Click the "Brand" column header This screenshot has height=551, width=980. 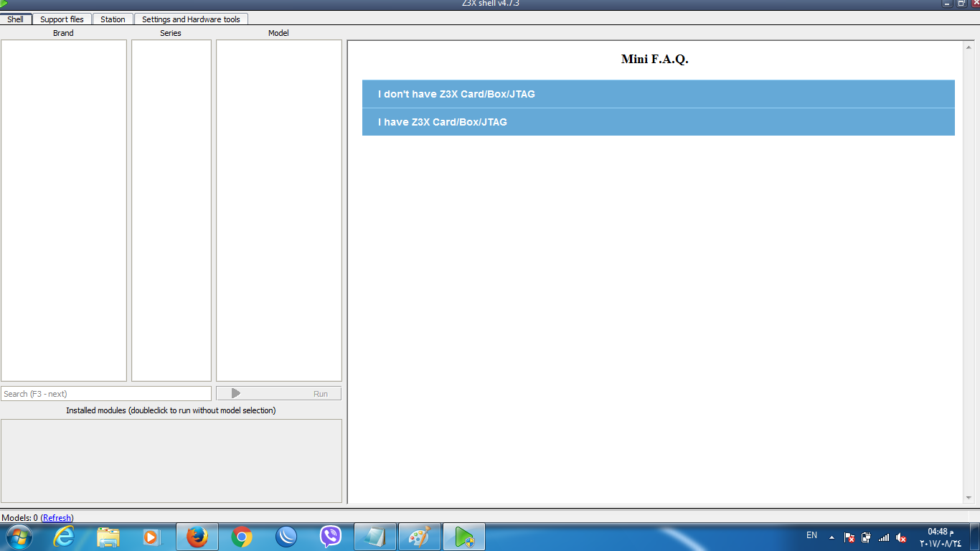tap(63, 33)
